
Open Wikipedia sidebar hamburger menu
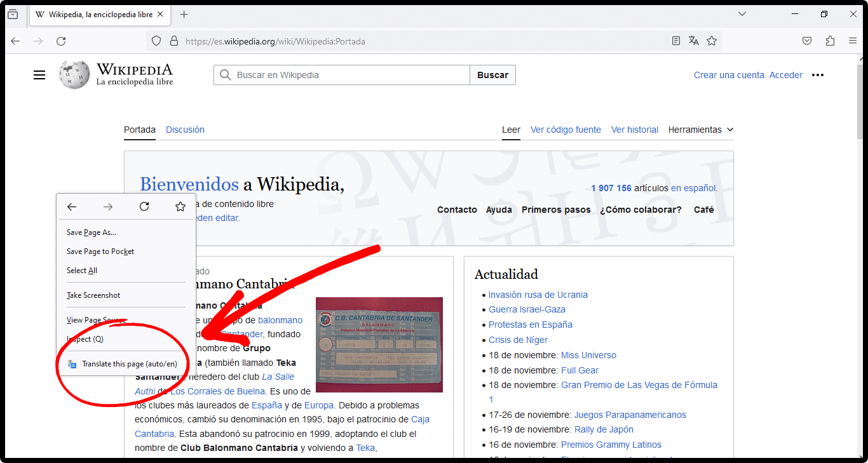point(39,75)
